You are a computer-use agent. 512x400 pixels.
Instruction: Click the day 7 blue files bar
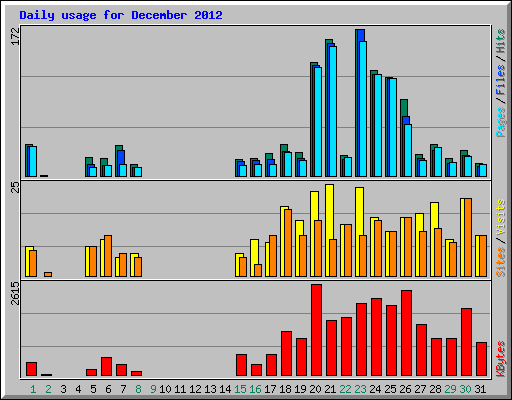(x=121, y=157)
